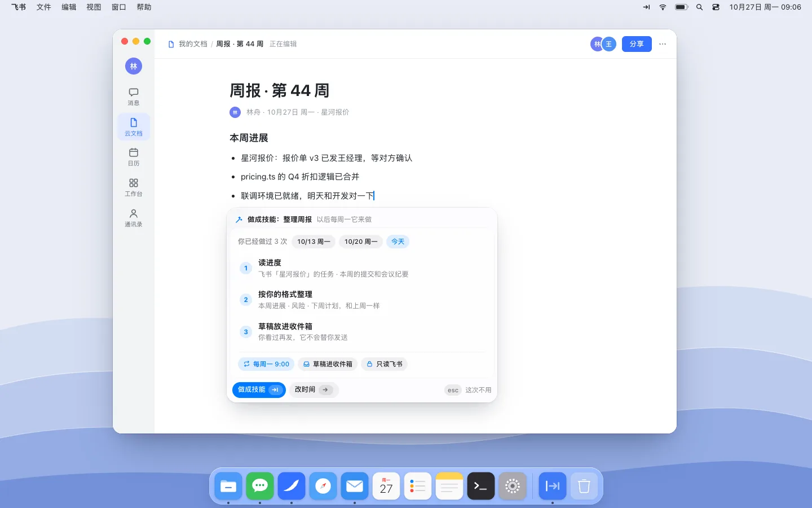Open Calendar showing 27 in dock
812x508 pixels.
386,486
